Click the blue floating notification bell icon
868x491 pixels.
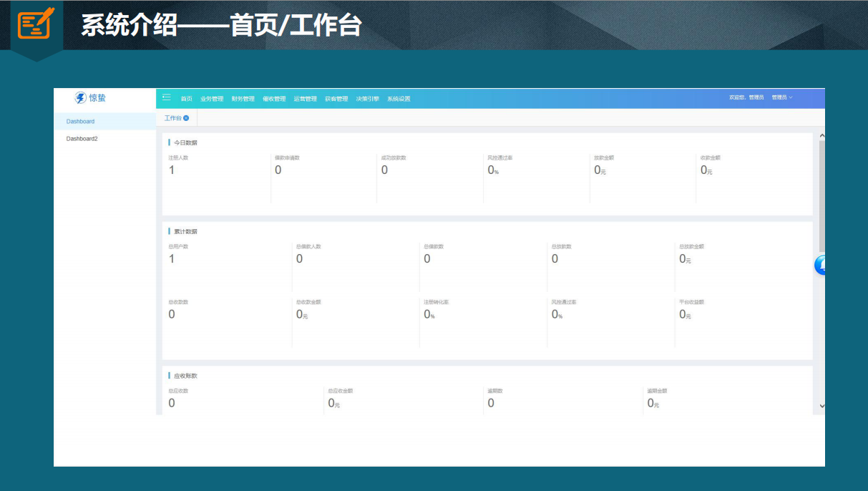[x=821, y=265]
